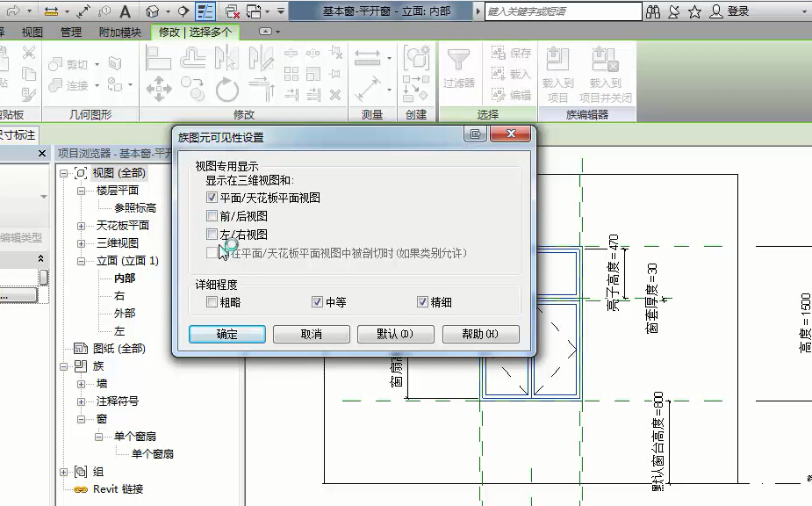Image resolution: width=812 pixels, height=506 pixels.
Task: Check the 左/右视图 checkbox
Action: pyautogui.click(x=212, y=235)
